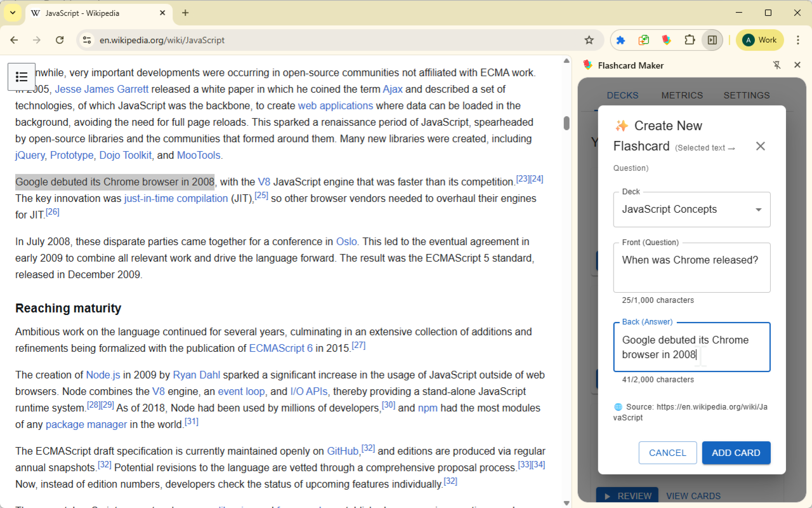Click the Wikipedia table of contents icon
The width and height of the screenshot is (812, 508).
point(22,77)
